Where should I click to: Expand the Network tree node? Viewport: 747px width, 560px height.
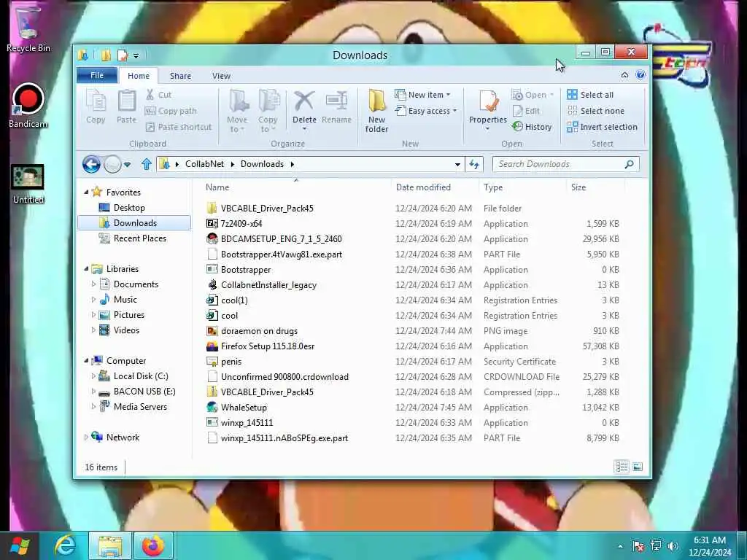[86, 437]
